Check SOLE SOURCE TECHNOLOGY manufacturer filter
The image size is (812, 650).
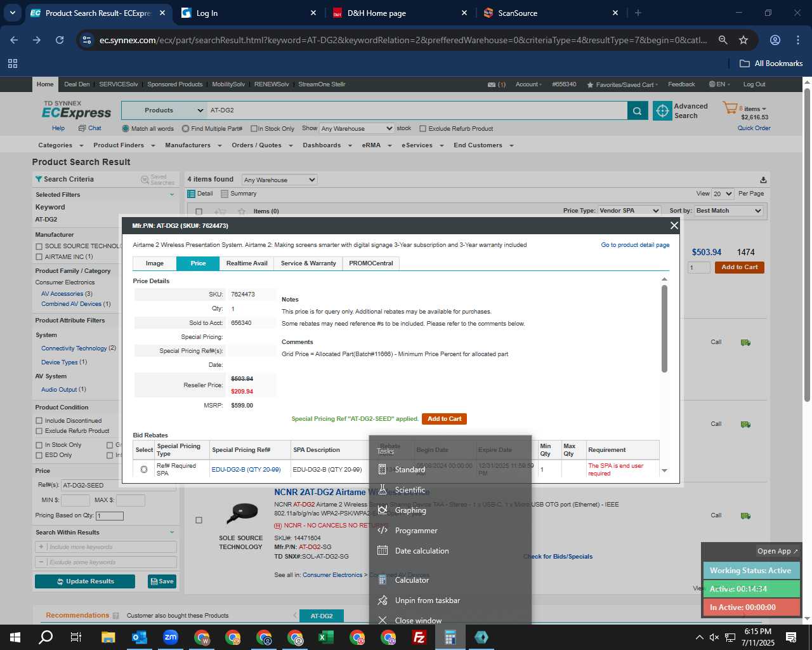tap(39, 246)
